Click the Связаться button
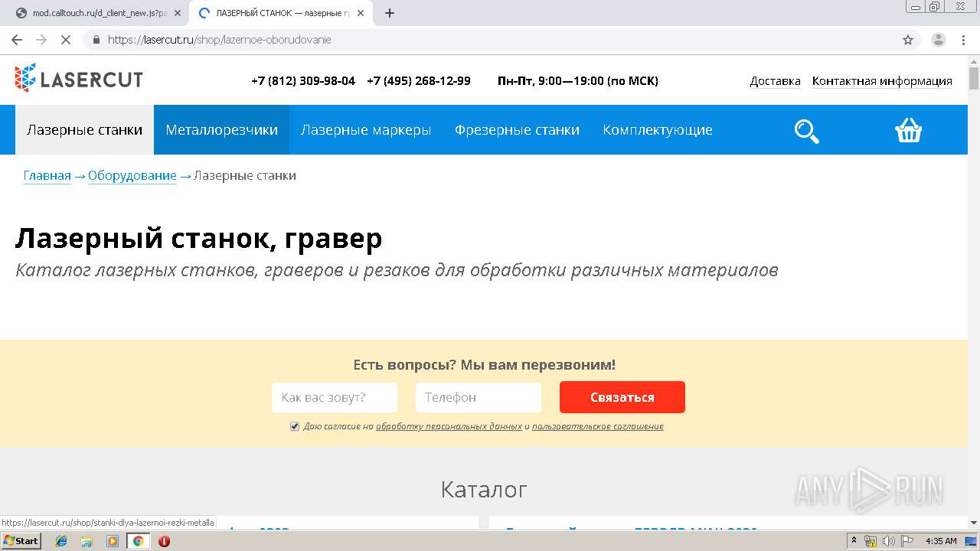This screenshot has height=551, width=980. [x=622, y=397]
